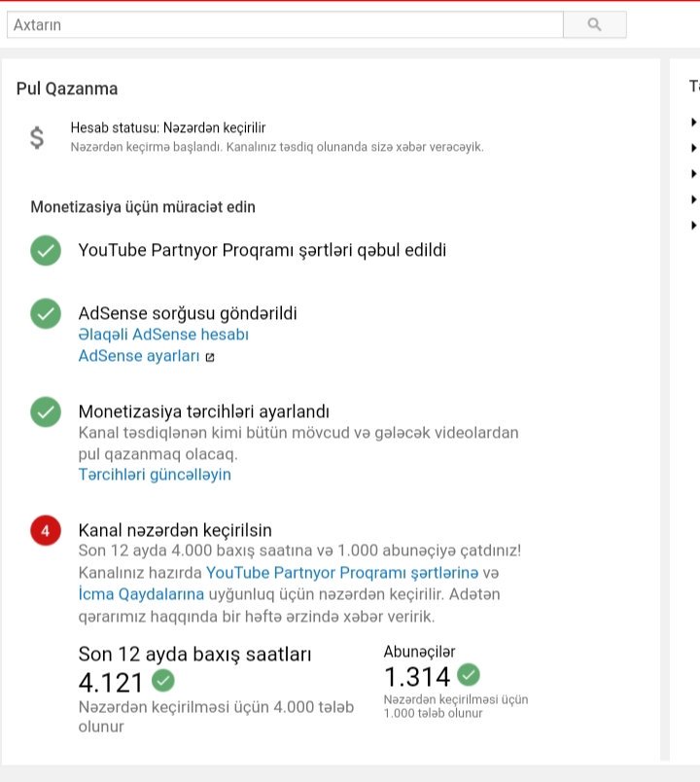Expand the third arrow in right sidebar

pyautogui.click(x=693, y=173)
